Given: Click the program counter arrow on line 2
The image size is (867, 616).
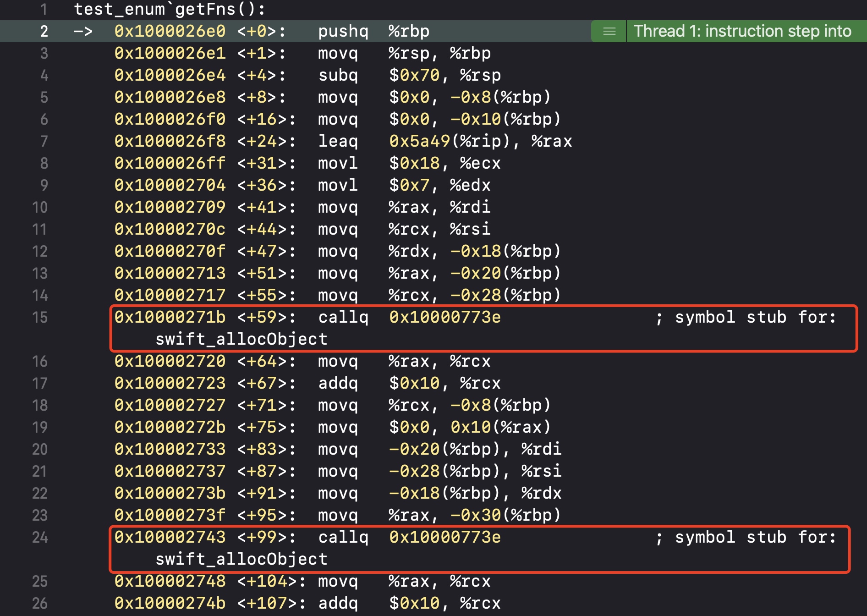Looking at the screenshot, I should click(83, 31).
